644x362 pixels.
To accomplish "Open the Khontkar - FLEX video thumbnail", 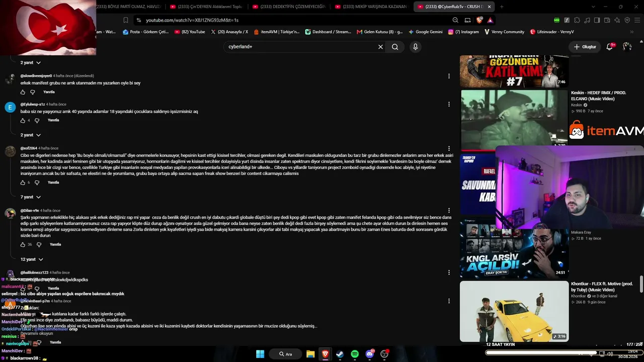I will (x=514, y=311).
